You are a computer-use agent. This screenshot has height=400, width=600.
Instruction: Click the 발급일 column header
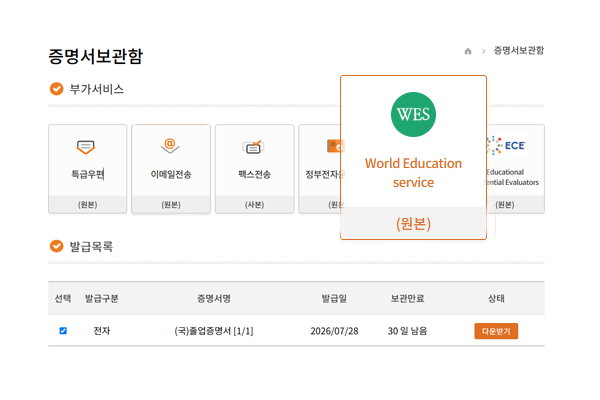(334, 299)
